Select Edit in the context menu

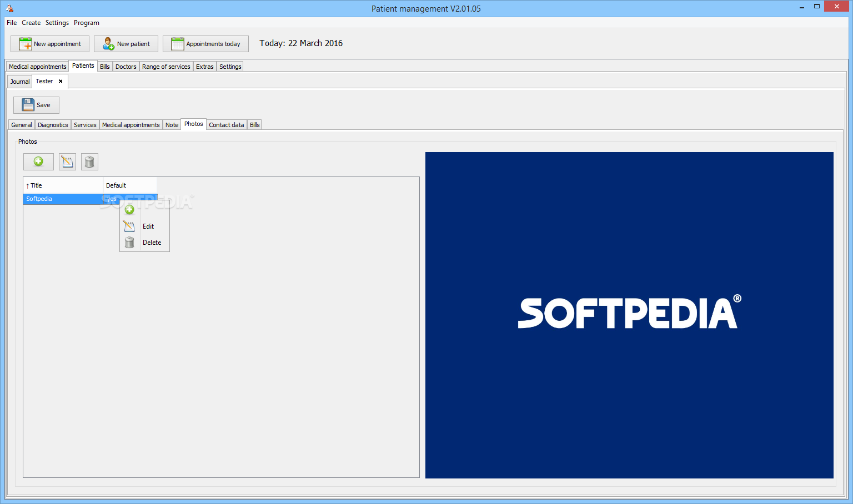coord(148,226)
